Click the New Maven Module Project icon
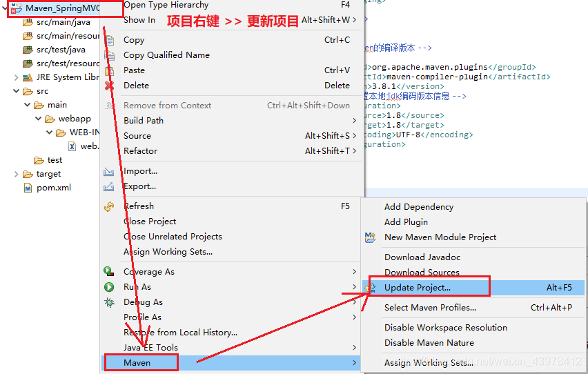The height and width of the screenshot is (374, 588). [370, 237]
